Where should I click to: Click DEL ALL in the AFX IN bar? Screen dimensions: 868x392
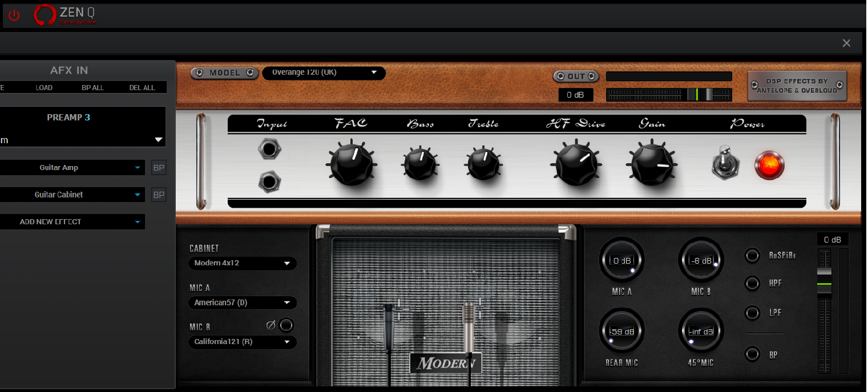(x=142, y=88)
